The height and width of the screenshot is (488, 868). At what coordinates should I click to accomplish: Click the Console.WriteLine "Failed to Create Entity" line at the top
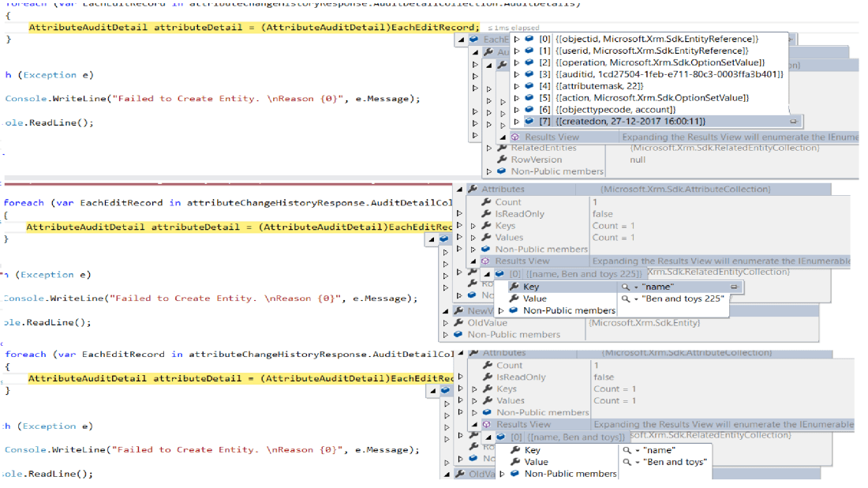[x=211, y=99]
